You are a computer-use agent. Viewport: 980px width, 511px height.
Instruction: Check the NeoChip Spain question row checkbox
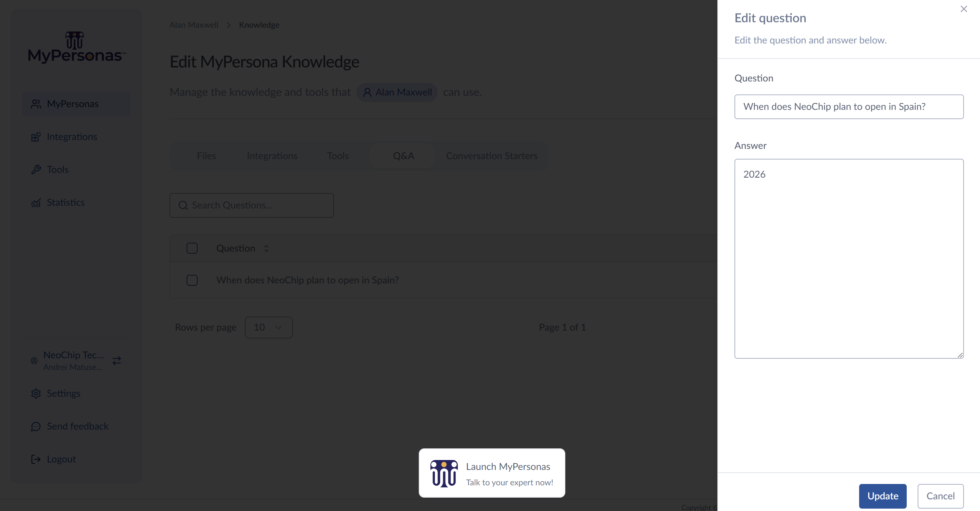[x=192, y=280]
